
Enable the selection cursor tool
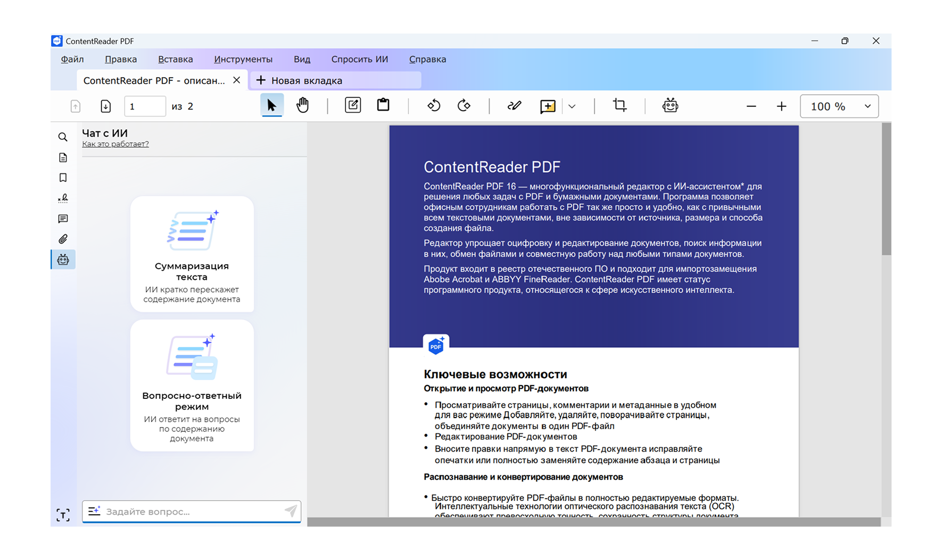click(x=272, y=105)
